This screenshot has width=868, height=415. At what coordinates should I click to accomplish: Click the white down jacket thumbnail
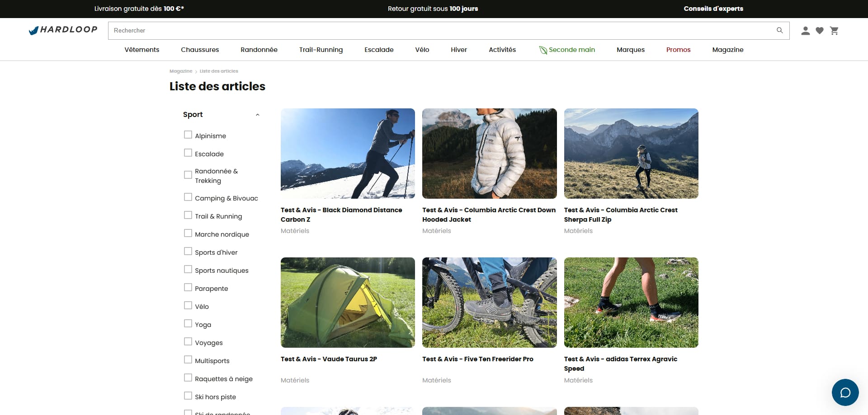tap(490, 154)
